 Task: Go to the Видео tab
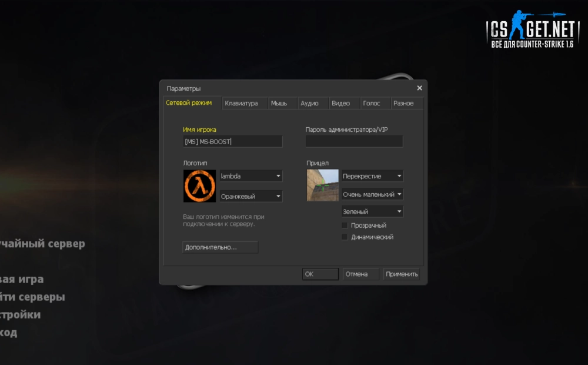(345, 103)
